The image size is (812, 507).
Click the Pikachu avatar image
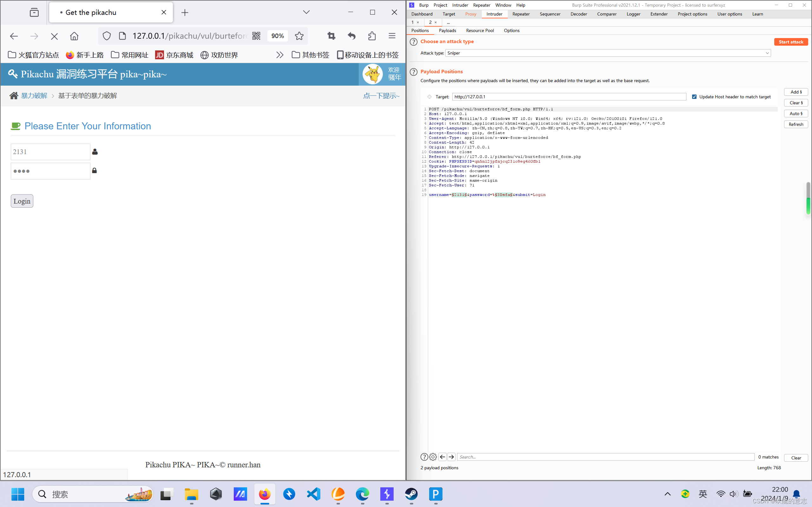click(x=372, y=74)
